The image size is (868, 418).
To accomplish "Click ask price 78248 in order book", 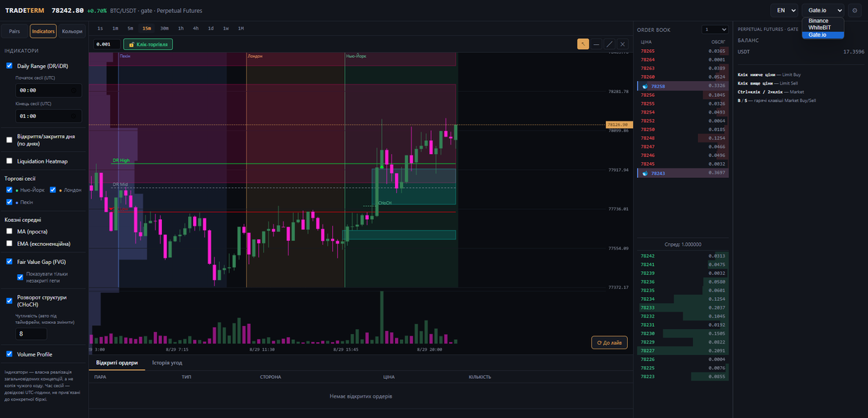I will click(x=647, y=138).
